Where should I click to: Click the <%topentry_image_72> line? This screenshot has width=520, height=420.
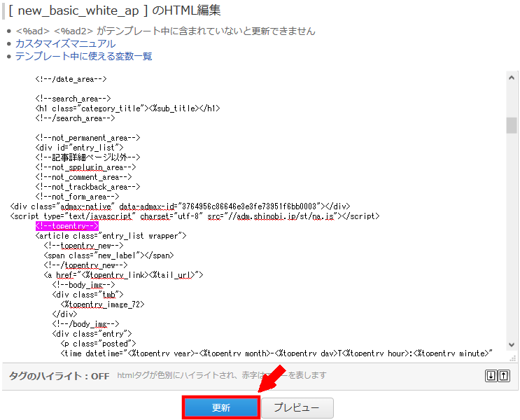(x=102, y=304)
